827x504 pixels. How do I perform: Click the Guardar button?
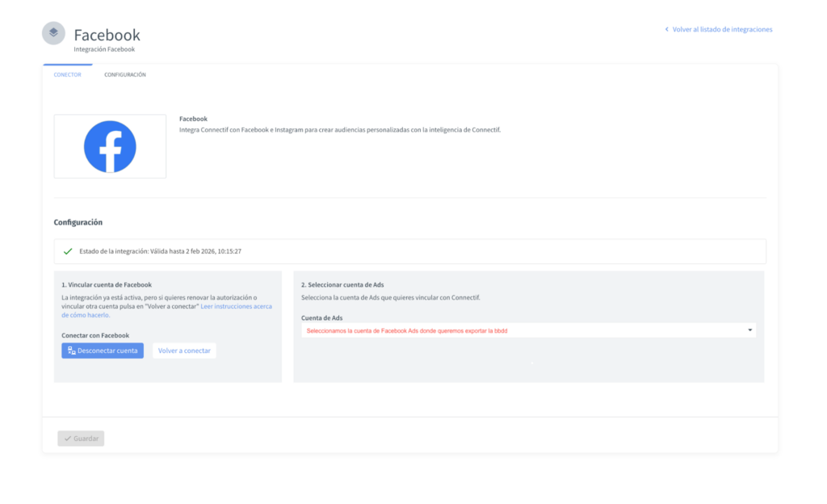(81, 439)
